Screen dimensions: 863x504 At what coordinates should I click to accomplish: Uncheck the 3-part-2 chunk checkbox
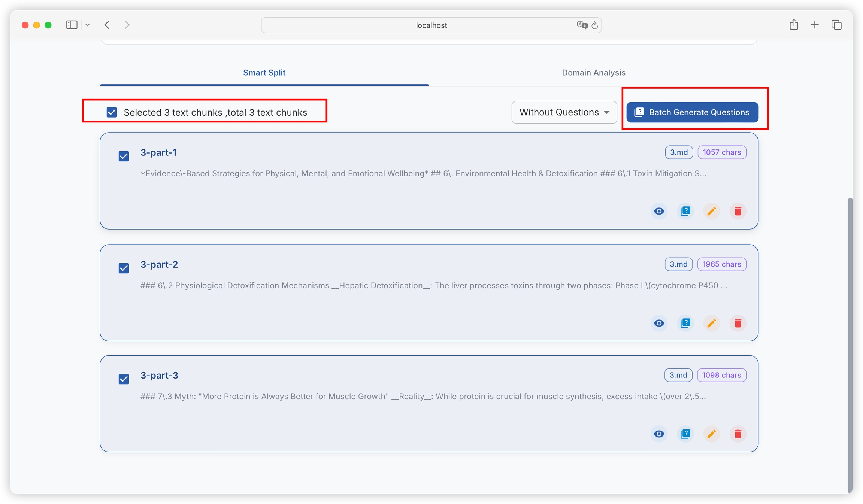pyautogui.click(x=124, y=268)
